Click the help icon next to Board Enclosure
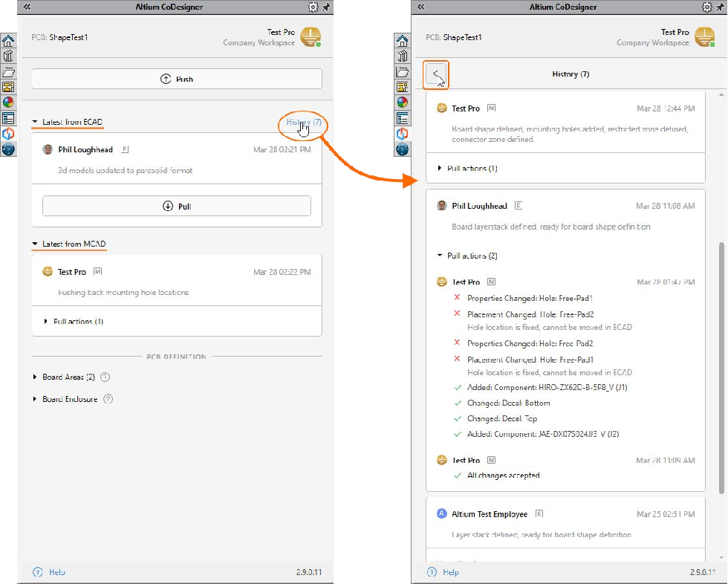This screenshot has width=728, height=584. (108, 399)
